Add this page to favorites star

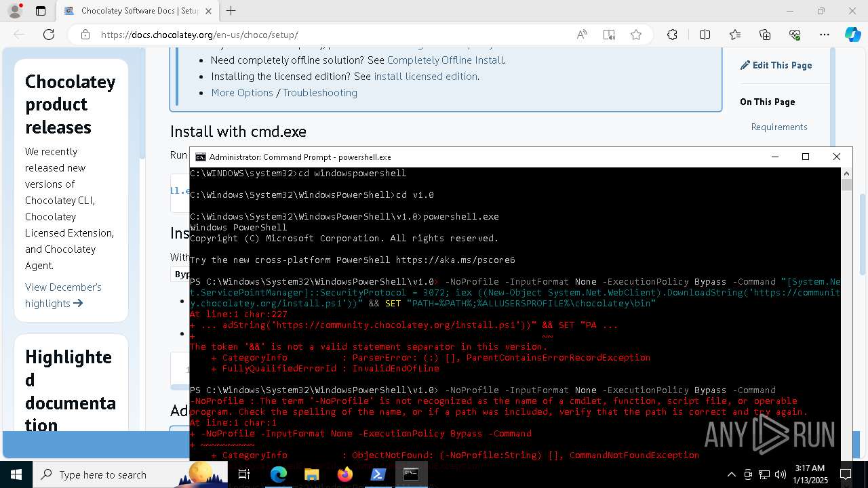(x=636, y=35)
